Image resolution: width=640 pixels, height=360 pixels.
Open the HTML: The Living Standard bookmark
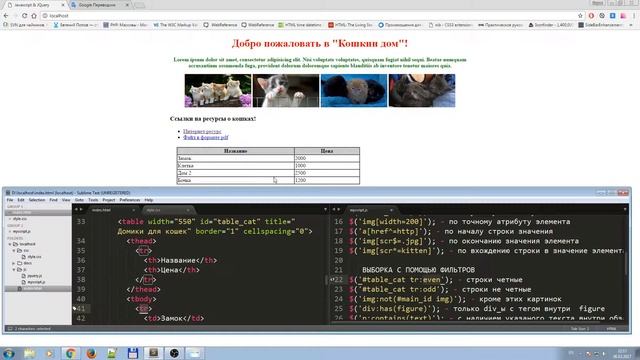pos(351,25)
